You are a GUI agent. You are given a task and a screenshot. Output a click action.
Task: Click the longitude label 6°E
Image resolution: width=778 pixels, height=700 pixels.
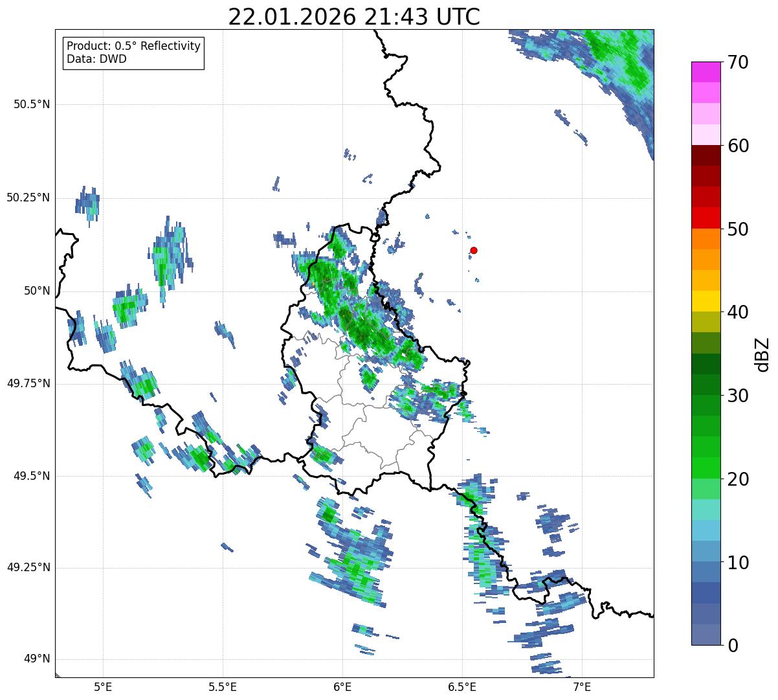(342, 686)
